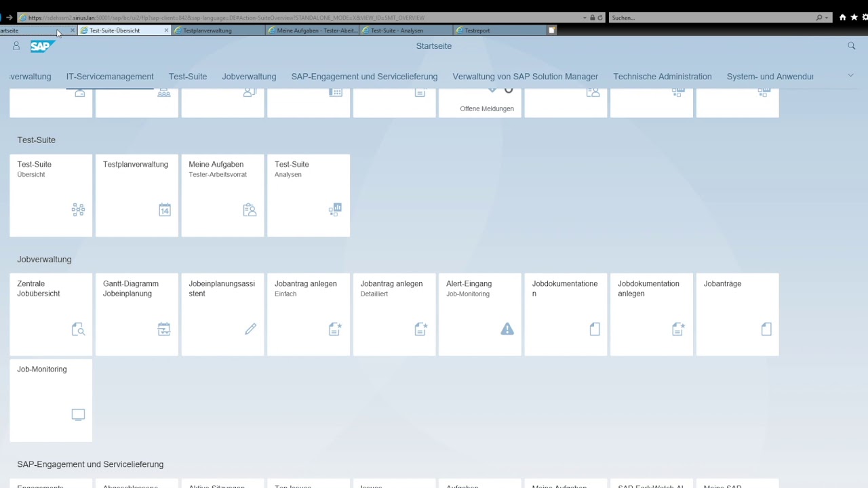Click the network icon on Test-Suite Übersicht tile
868x488 pixels.
[x=78, y=209]
